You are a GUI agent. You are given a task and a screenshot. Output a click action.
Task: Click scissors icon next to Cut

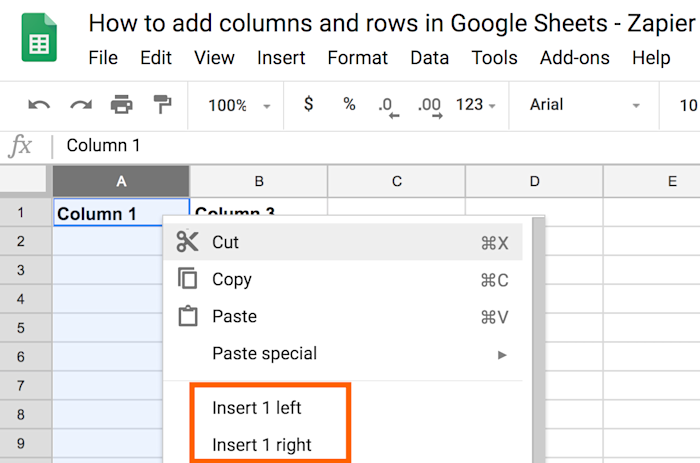click(x=187, y=242)
